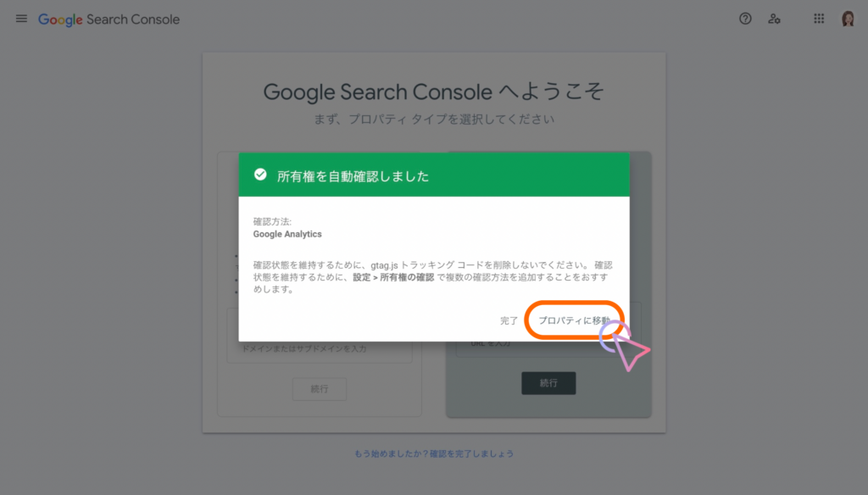
Task: Click the account profile avatar
Action: click(848, 19)
